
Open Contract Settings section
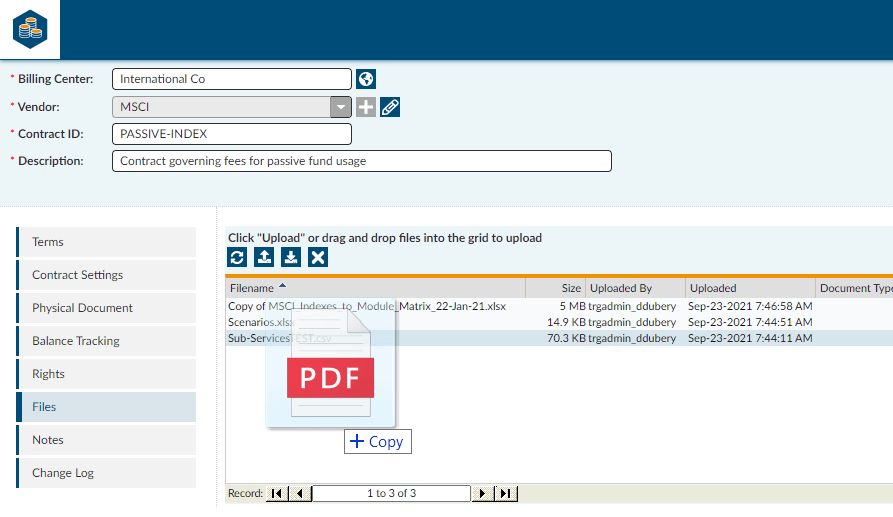[x=106, y=275]
